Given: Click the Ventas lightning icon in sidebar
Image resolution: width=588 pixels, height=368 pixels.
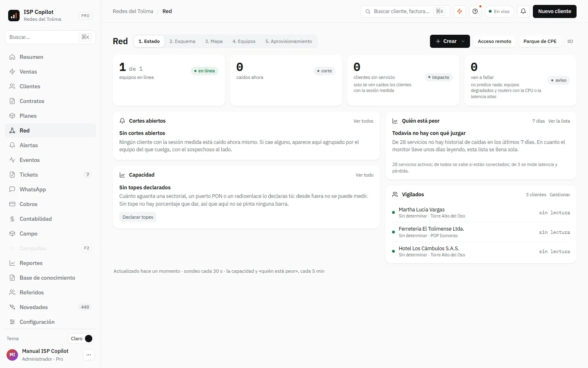Looking at the screenshot, I should (x=12, y=72).
